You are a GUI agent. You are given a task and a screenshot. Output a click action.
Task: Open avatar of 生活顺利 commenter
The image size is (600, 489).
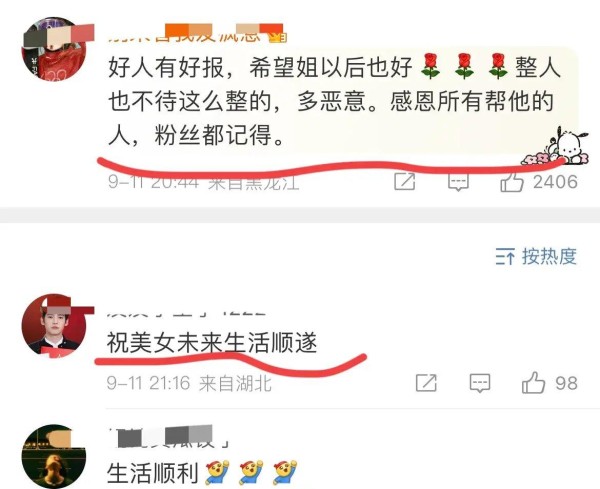[54, 456]
